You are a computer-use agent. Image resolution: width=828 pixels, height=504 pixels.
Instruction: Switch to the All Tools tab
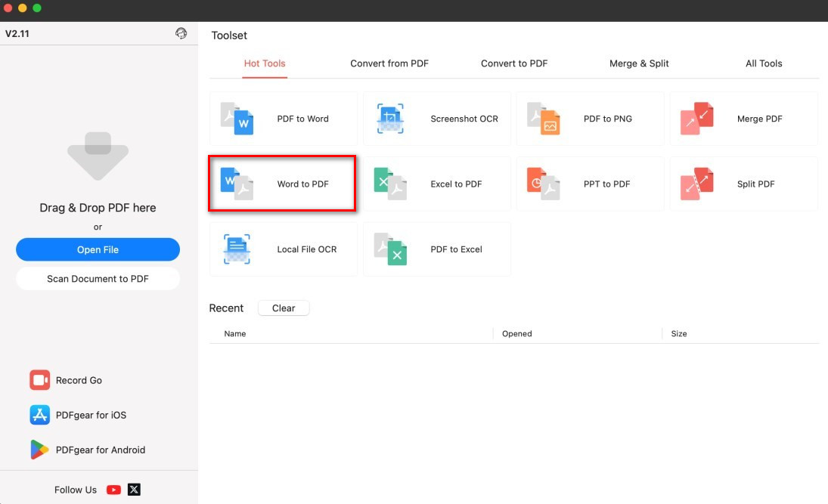764,63
